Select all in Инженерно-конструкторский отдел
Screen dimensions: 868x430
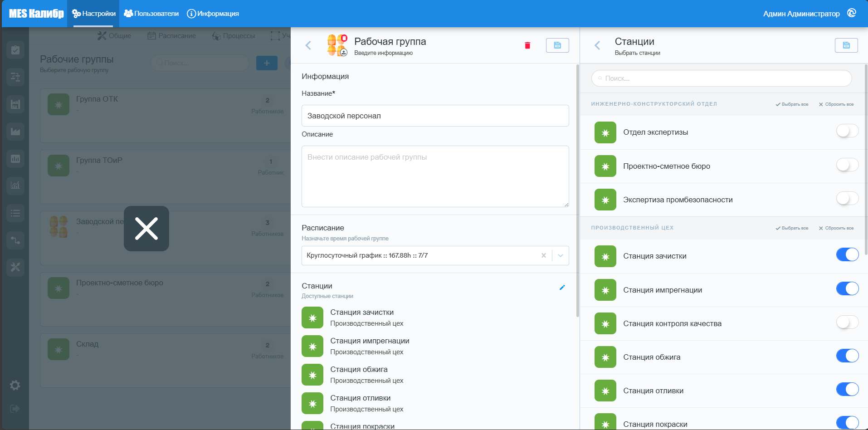click(792, 104)
